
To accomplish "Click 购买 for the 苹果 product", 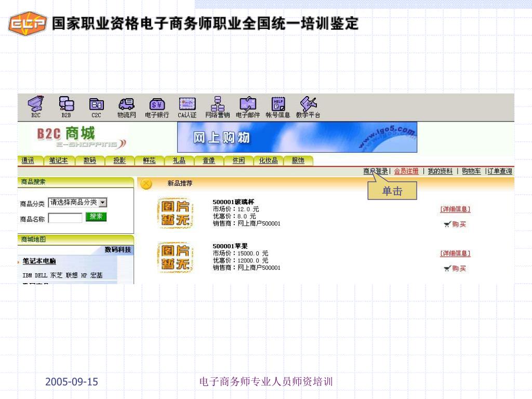I will pos(459,269).
